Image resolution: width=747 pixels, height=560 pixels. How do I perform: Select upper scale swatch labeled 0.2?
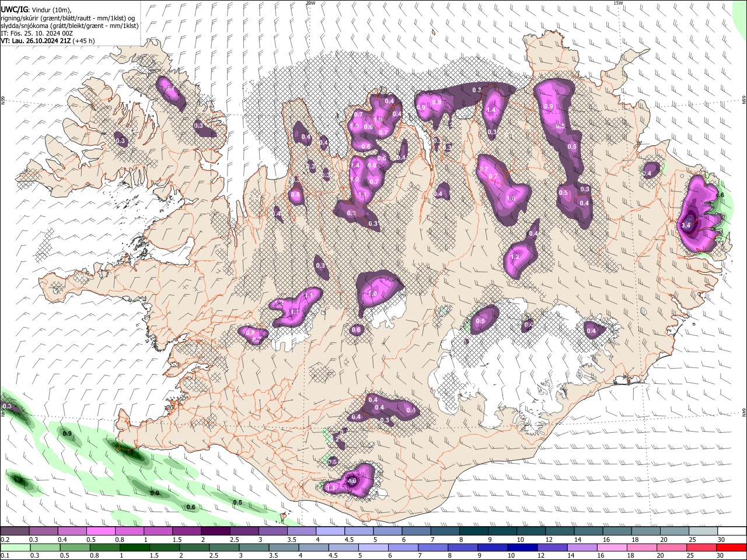15,531
